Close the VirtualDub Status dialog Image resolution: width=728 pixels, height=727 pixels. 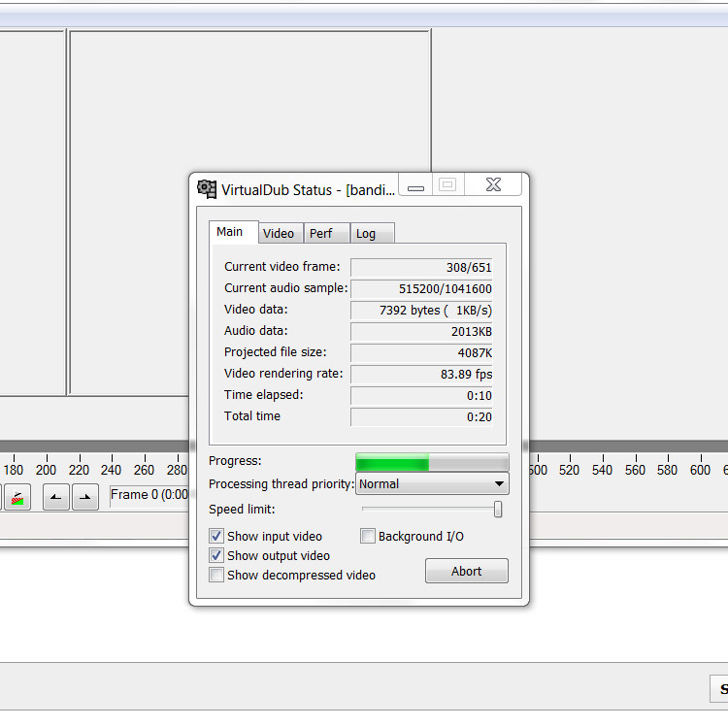point(493,184)
